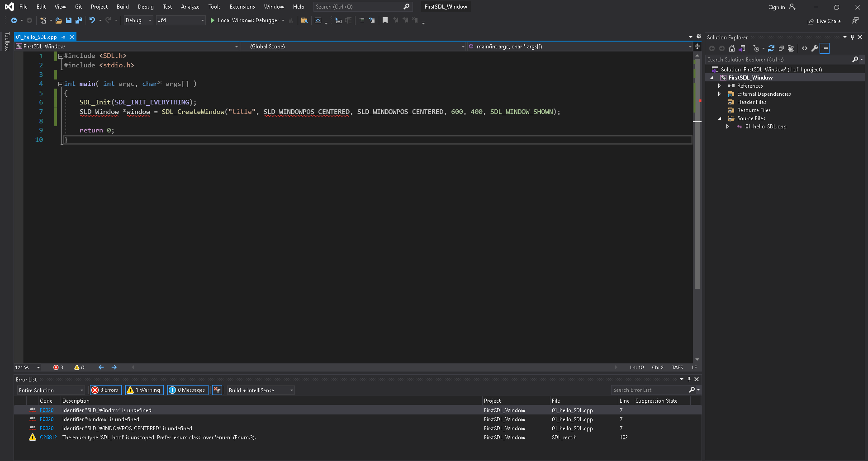Collapse the #include region outlining
Viewport: 868px width, 461px height.
[61, 56]
